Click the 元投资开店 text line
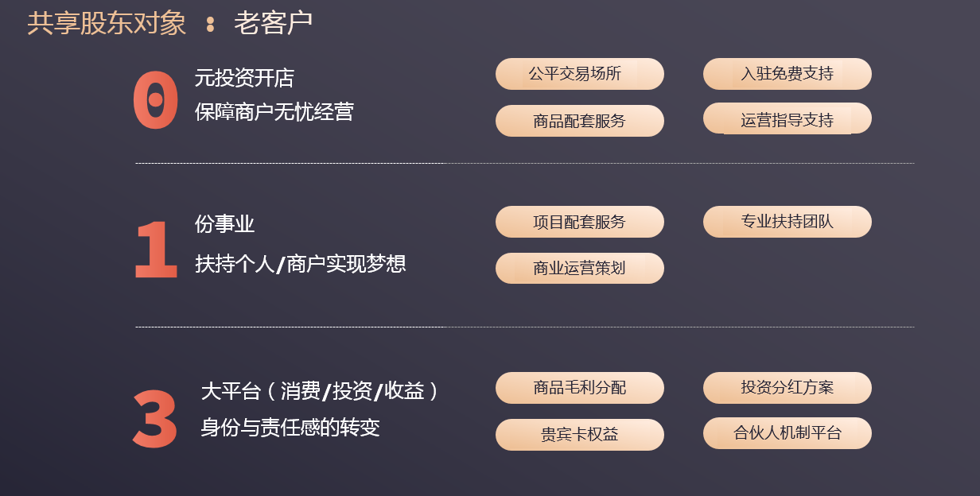 point(244,78)
